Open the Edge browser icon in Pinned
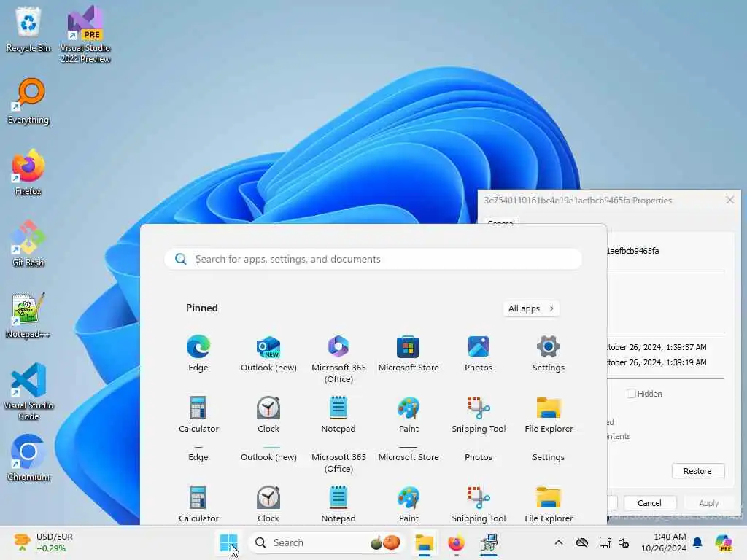 click(x=198, y=346)
